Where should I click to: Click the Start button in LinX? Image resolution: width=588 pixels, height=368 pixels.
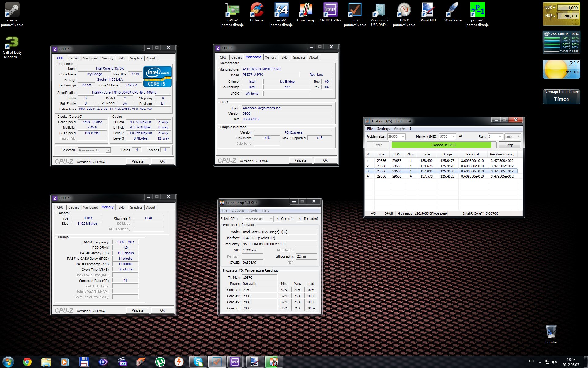click(378, 145)
